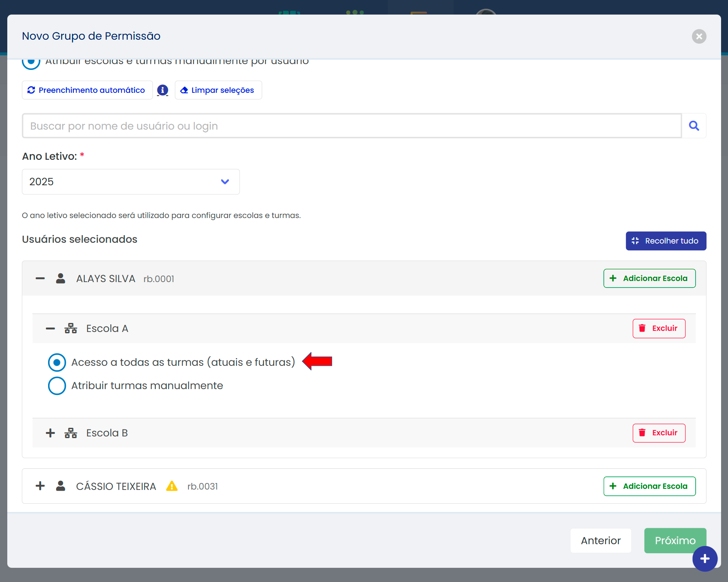Close the Novo Grupo de Permissão dialog
This screenshot has height=582, width=728.
(699, 36)
